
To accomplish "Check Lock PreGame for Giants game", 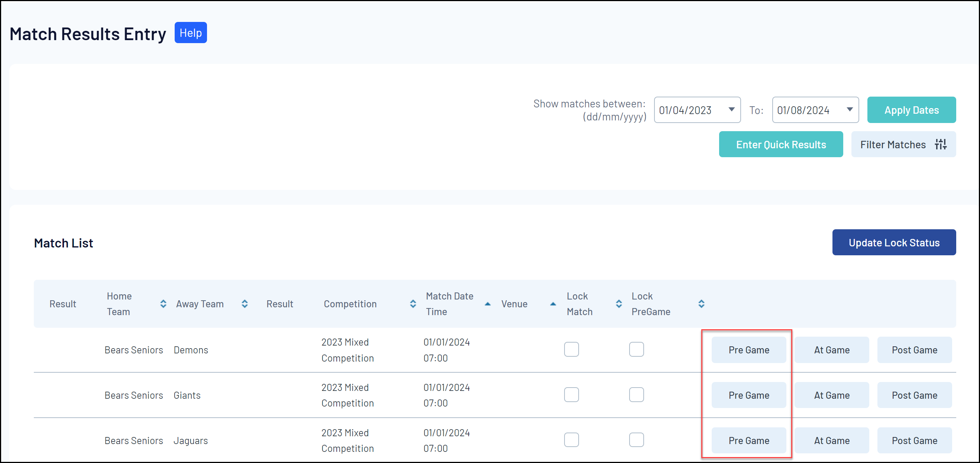I will 636,395.
